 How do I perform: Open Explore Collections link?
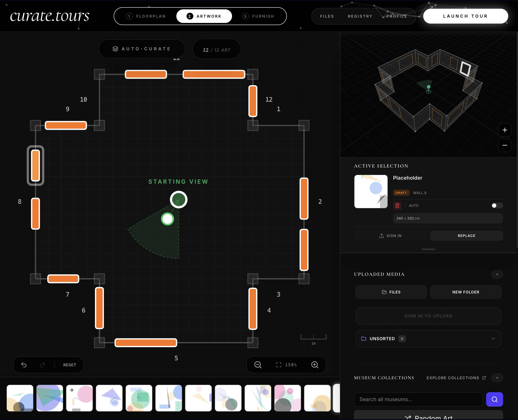click(x=456, y=378)
